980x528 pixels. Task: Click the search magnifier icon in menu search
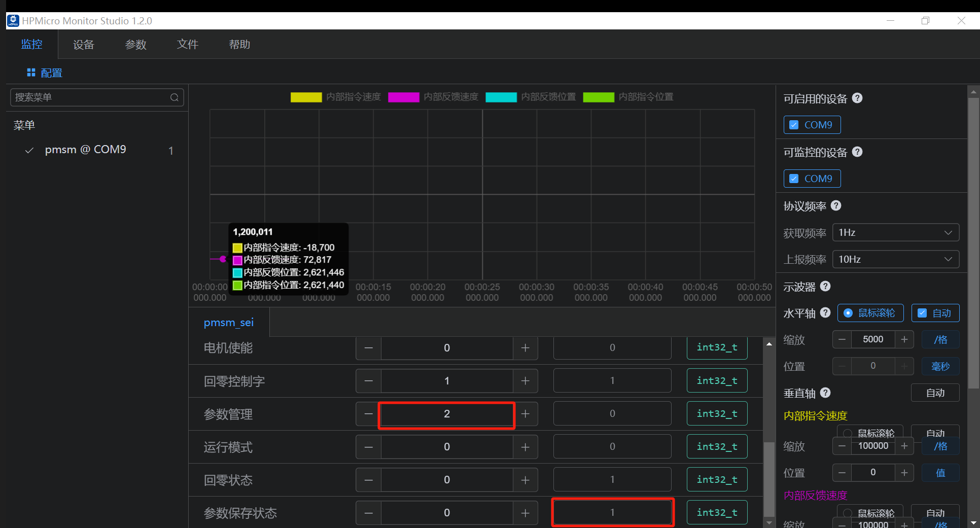click(x=174, y=97)
